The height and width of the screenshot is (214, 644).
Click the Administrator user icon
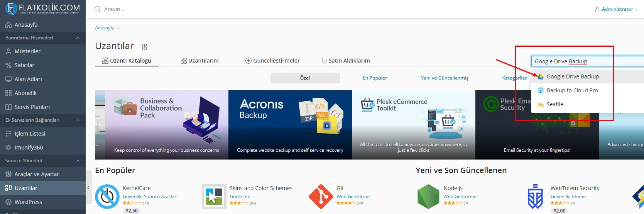coord(597,9)
